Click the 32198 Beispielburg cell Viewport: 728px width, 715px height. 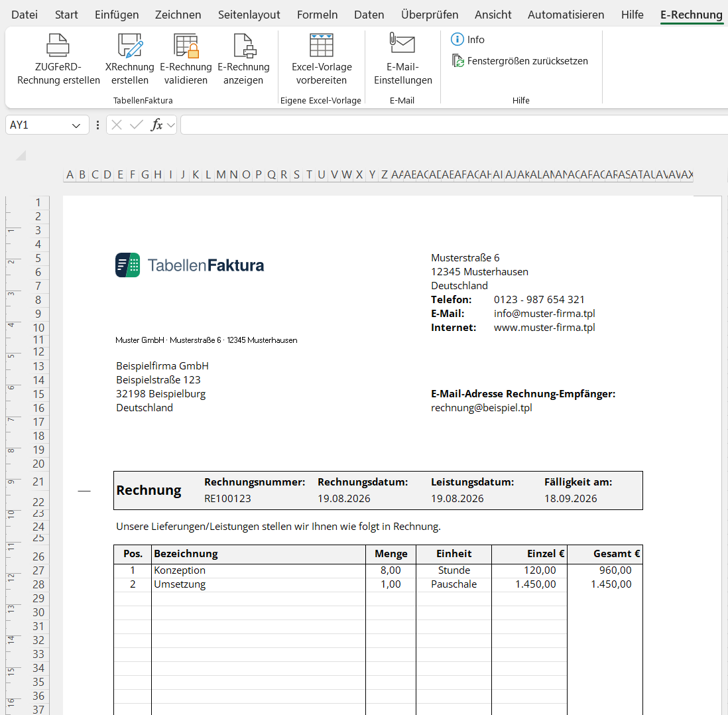coord(160,394)
